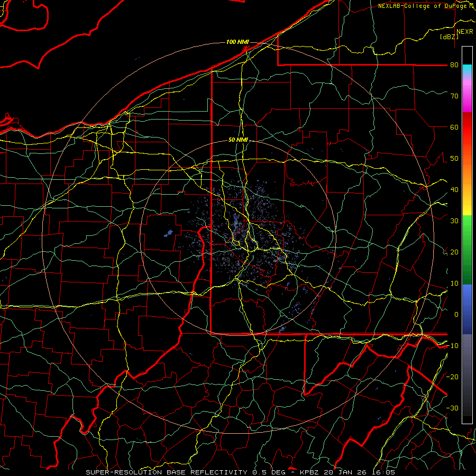Click the "100 NMI" range ring label

[237, 42]
